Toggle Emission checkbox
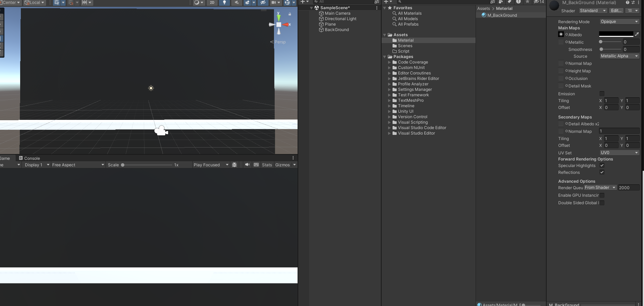 click(602, 94)
